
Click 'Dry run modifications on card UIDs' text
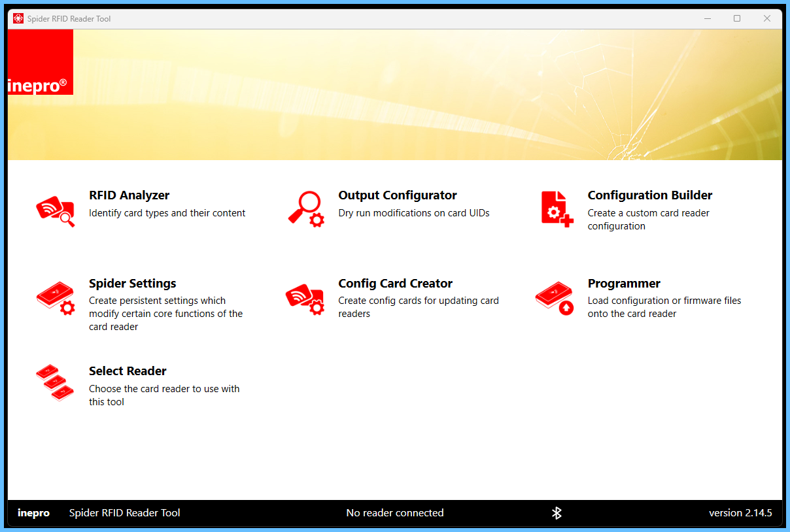[414, 213]
